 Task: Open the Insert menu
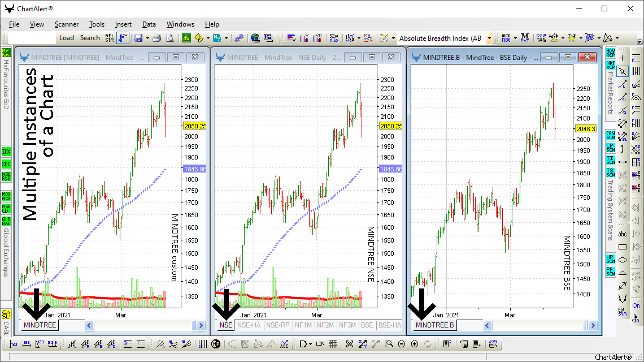pyautogui.click(x=123, y=24)
